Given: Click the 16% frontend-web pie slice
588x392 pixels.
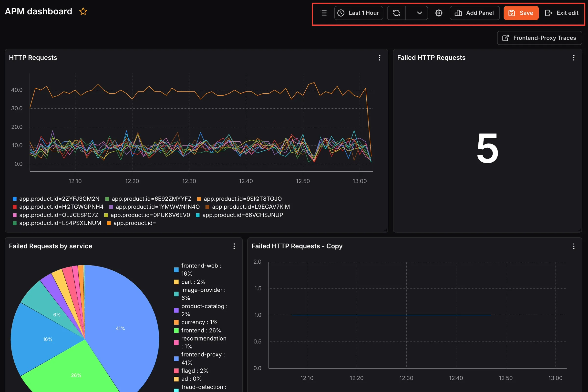Looking at the screenshot, I should coord(48,339).
